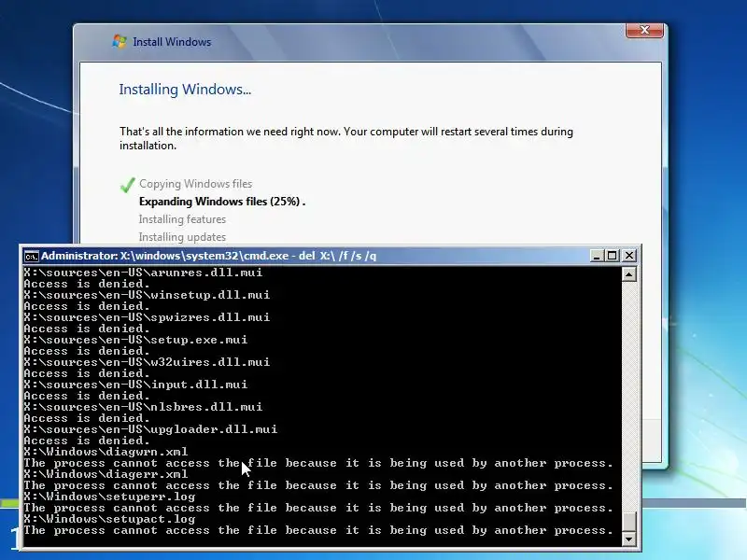Maximize the command prompt window
This screenshot has width=747, height=560.
(613, 256)
